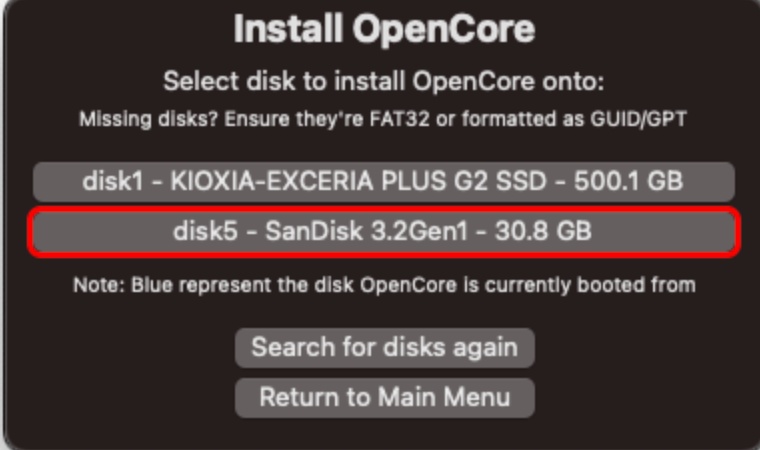Click the SanDisk name in the disk list
Screen dimensions: 760x450
pos(303,232)
